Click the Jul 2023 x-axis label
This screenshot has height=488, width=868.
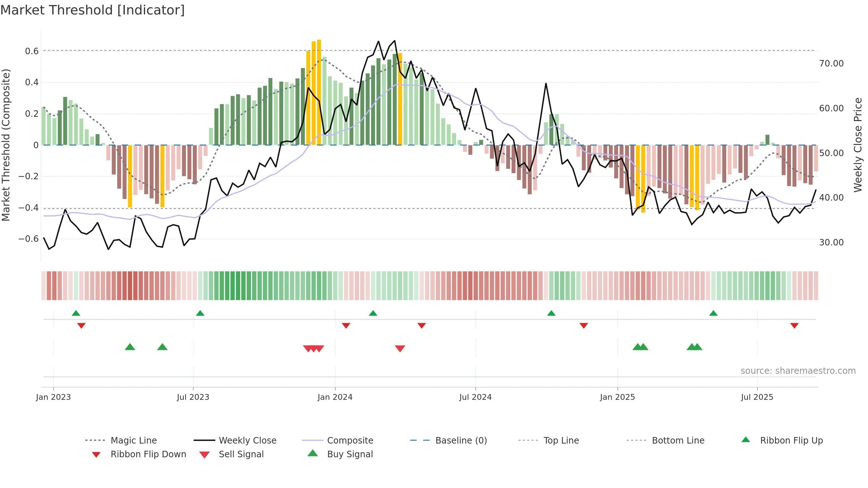pyautogui.click(x=193, y=397)
